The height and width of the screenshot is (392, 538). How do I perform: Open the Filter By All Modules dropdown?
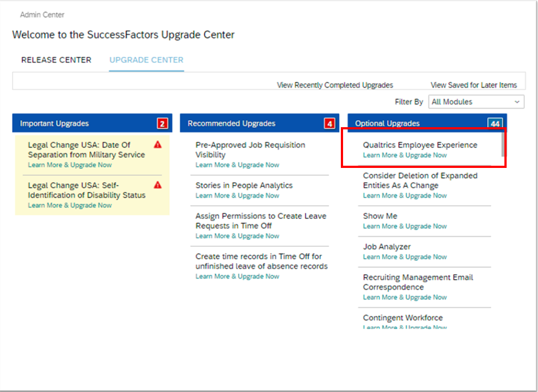tap(476, 102)
